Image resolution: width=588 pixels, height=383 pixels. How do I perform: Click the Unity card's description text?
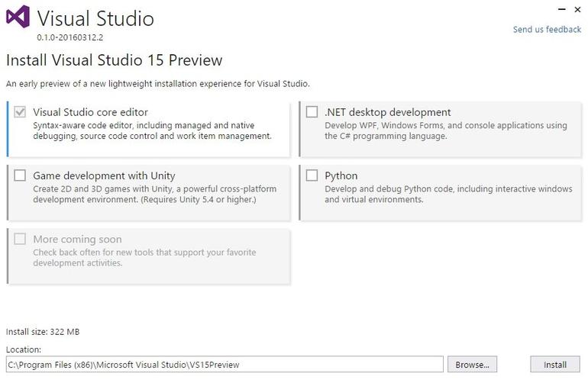tap(154, 194)
